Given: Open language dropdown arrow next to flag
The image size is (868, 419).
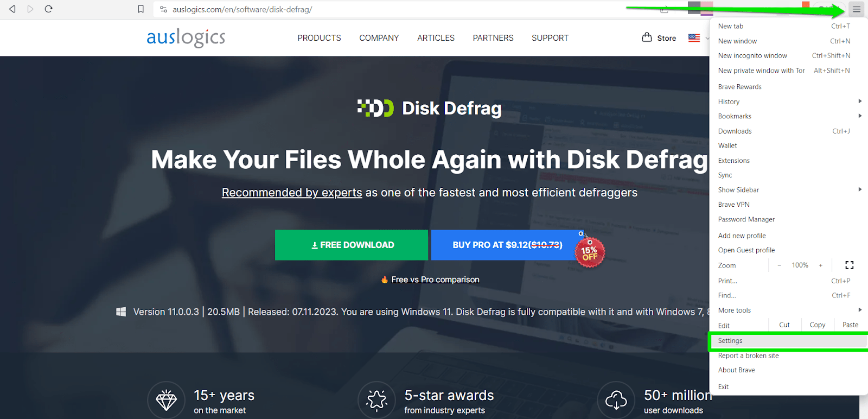Looking at the screenshot, I should 707,39.
